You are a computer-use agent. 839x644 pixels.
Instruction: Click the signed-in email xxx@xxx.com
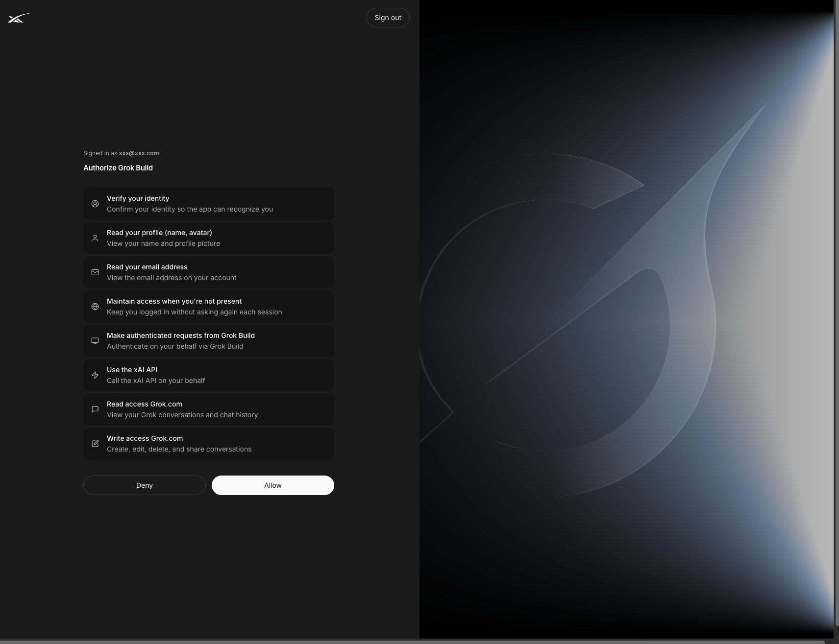click(x=139, y=153)
